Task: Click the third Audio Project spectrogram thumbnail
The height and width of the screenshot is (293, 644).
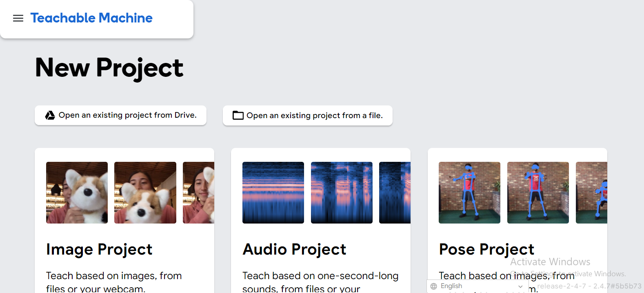Action: click(x=395, y=192)
